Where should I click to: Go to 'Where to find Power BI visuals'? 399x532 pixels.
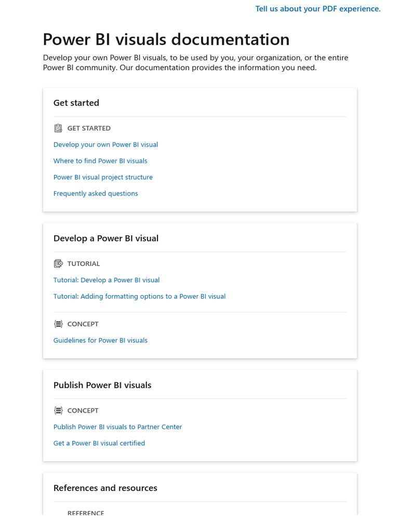point(100,161)
